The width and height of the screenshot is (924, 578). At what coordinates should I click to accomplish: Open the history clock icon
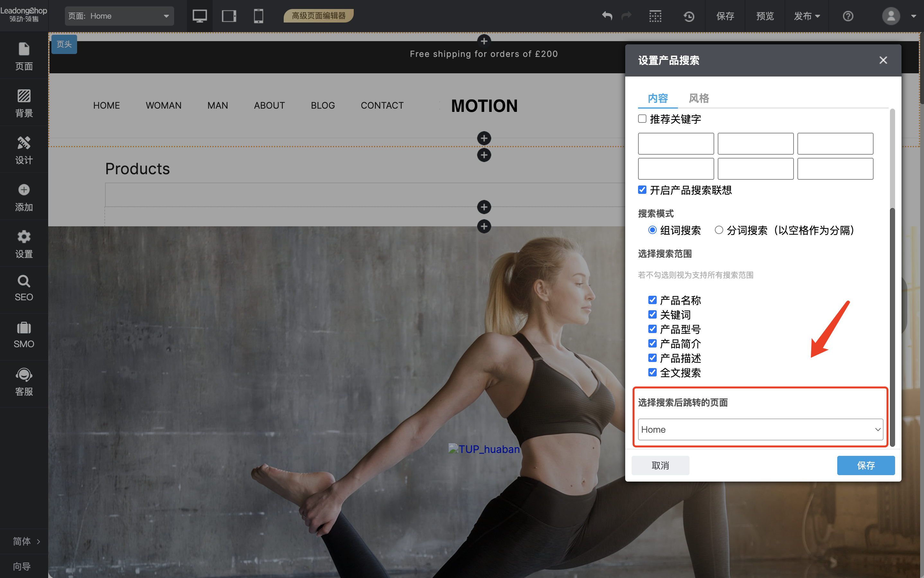(689, 16)
